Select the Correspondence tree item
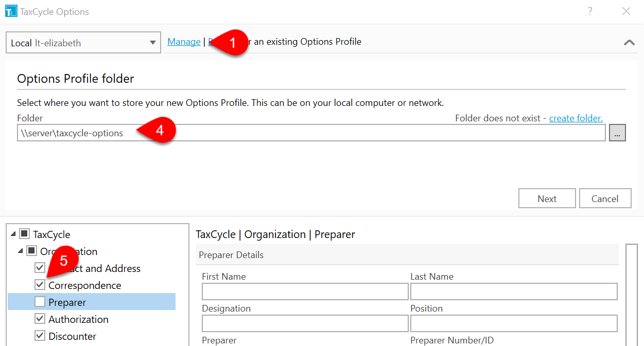The image size is (644, 346). 85,285
